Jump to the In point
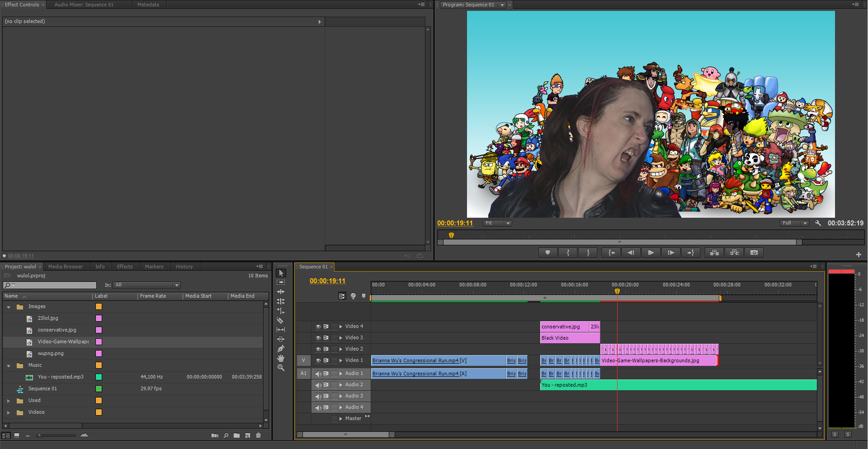 click(x=611, y=253)
